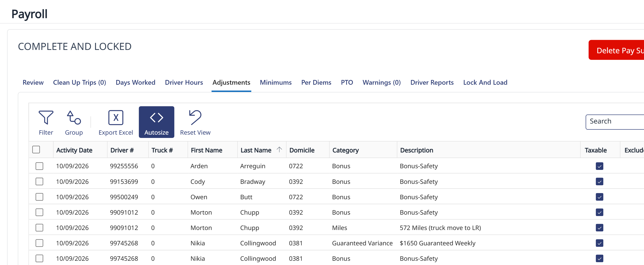Click the '572 Miles (truck move to LR)' description
This screenshot has width=644, height=265.
(440, 228)
